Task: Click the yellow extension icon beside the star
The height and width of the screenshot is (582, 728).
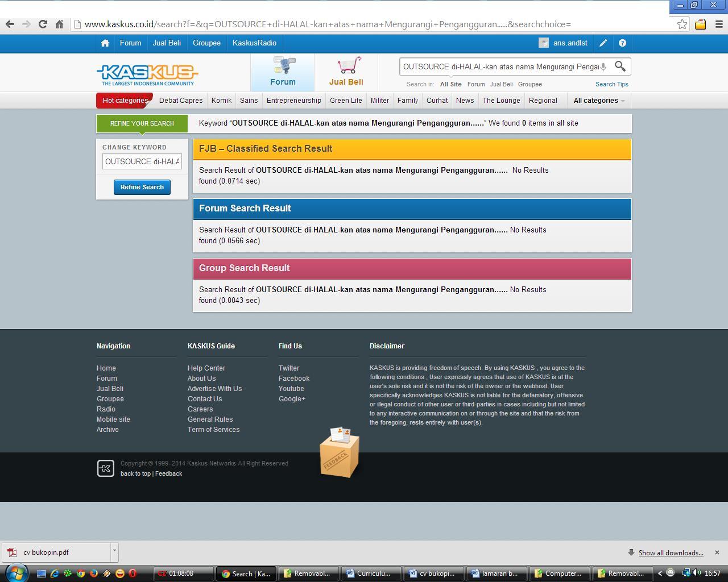Action: (700, 24)
